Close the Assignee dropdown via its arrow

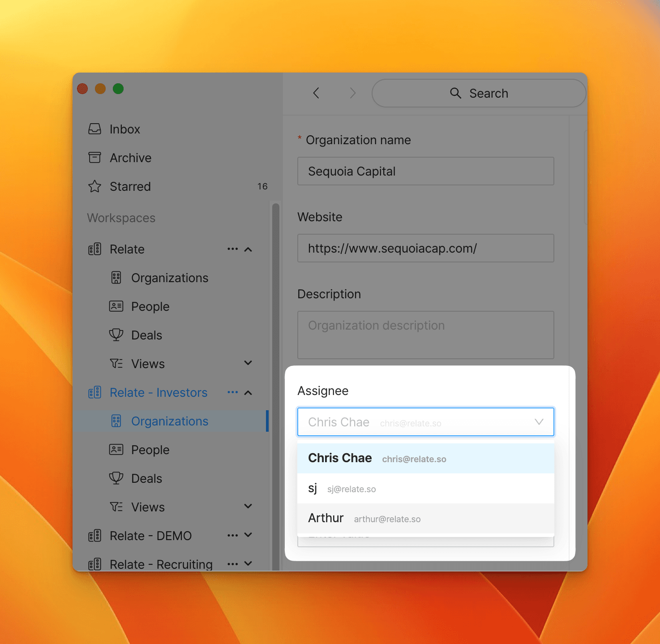[539, 422]
